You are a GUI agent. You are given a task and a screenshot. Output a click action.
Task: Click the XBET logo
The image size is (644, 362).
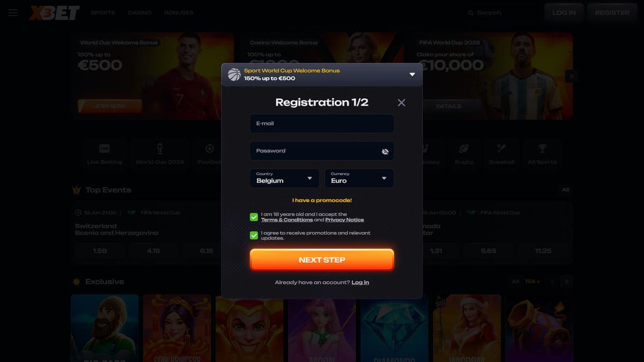coord(55,12)
